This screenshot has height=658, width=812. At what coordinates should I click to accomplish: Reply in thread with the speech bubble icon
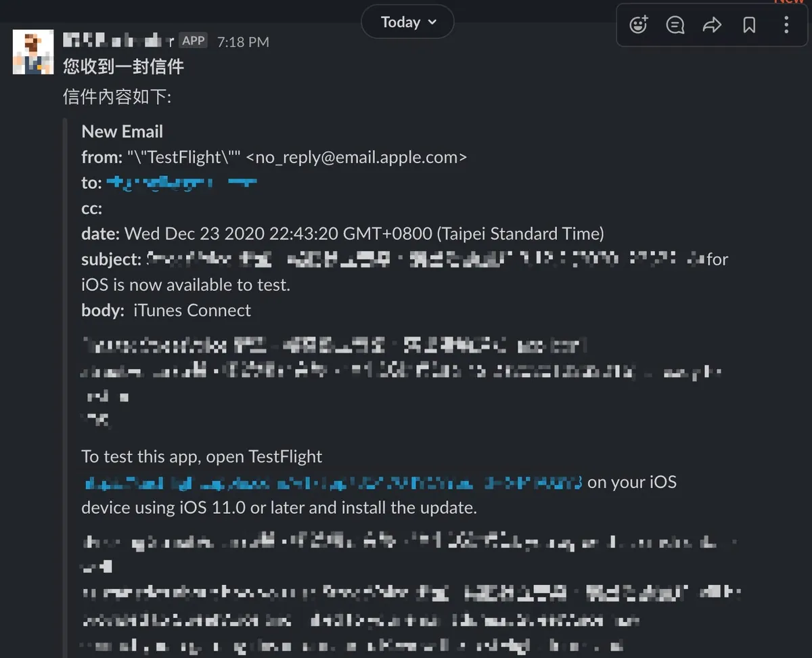coord(675,25)
